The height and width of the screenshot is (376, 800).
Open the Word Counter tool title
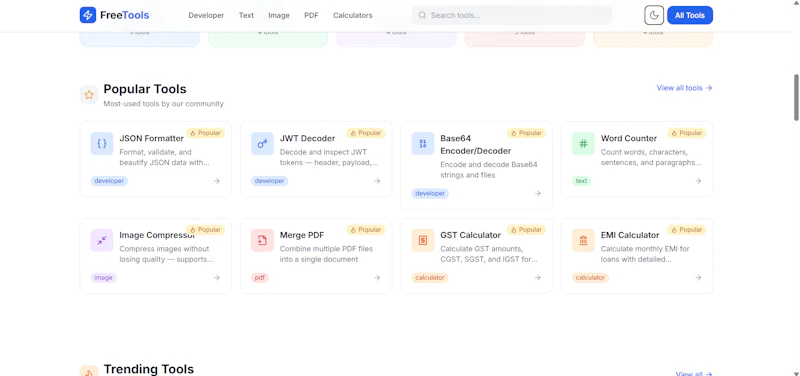pyautogui.click(x=629, y=138)
